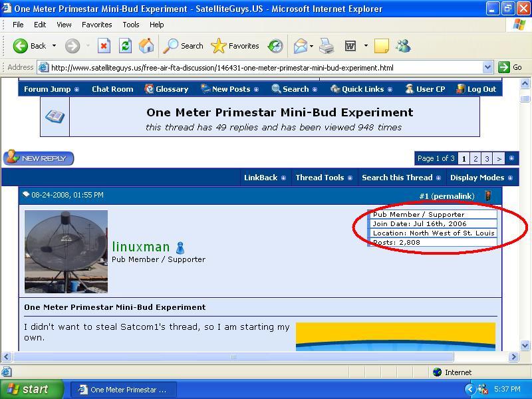Stop loading with the red X icon
Viewport: 532px width, 399px height.
click(x=104, y=46)
